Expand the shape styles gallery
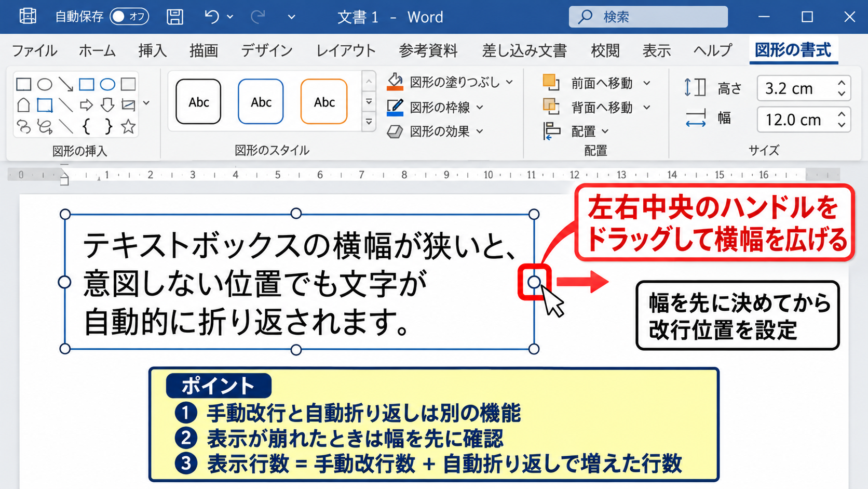Screen dimensions: 868x489 (369, 123)
